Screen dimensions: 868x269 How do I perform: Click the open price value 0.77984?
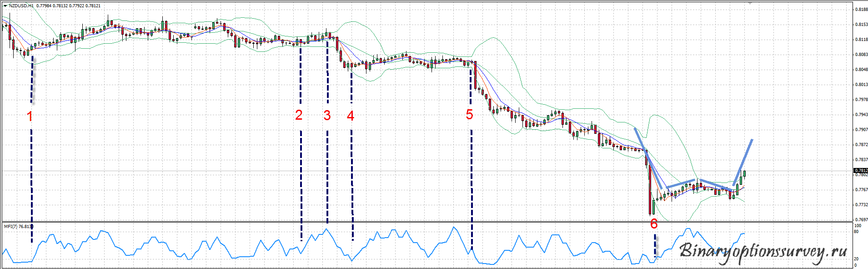44,6
